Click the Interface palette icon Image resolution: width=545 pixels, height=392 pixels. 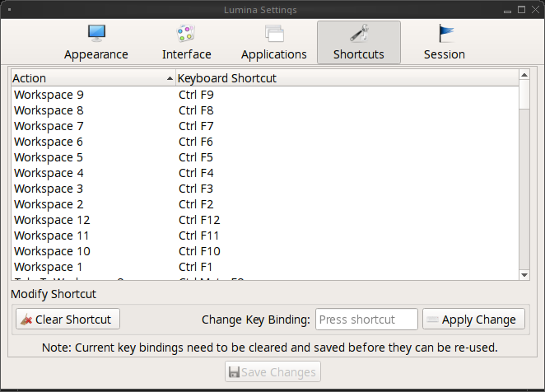pyautogui.click(x=186, y=33)
